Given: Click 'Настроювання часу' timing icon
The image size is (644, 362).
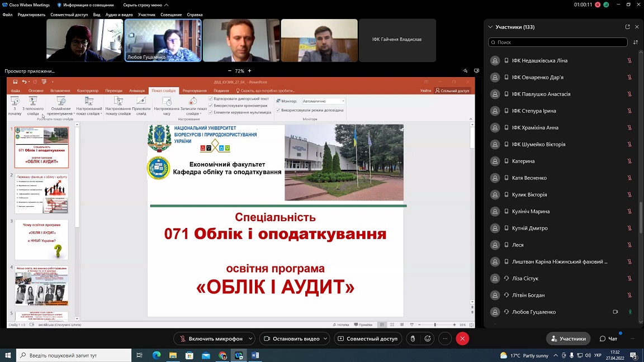Looking at the screenshot, I should (167, 101).
